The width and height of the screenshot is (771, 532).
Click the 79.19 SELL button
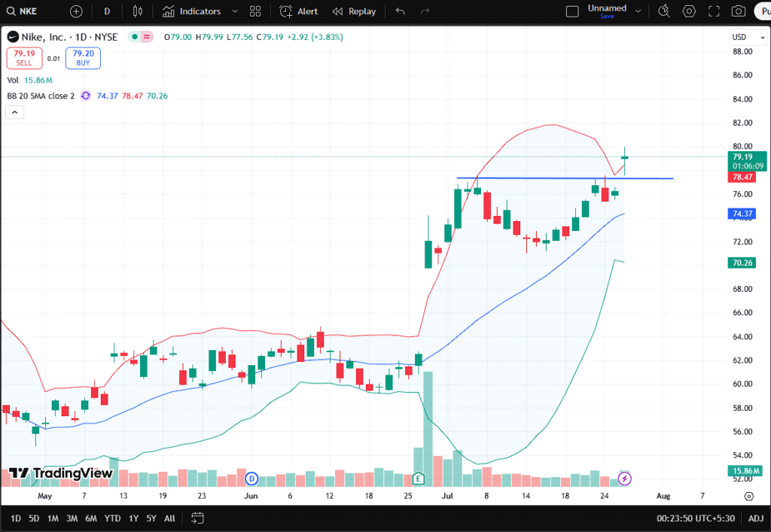tap(25, 58)
